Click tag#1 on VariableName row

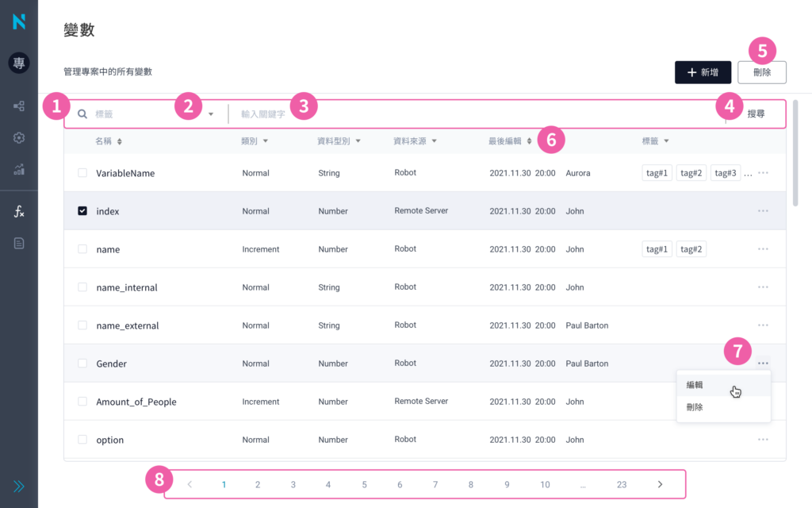click(657, 172)
